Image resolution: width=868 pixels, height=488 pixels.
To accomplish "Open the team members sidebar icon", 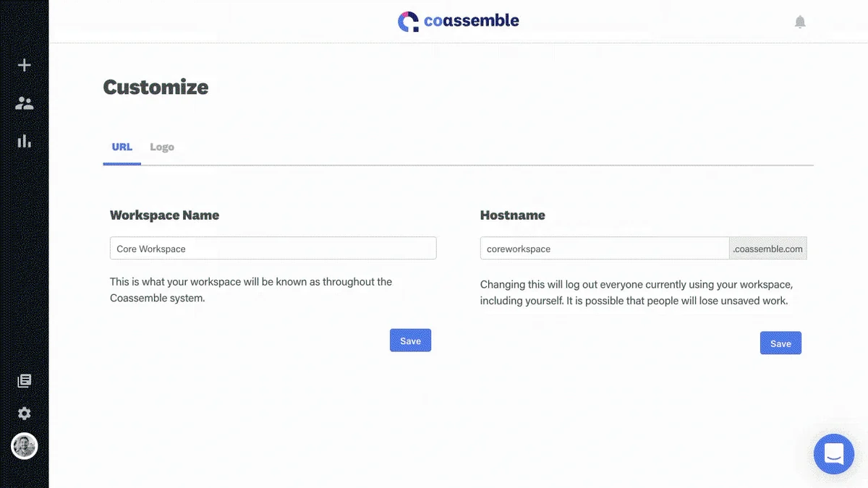I will tap(24, 103).
